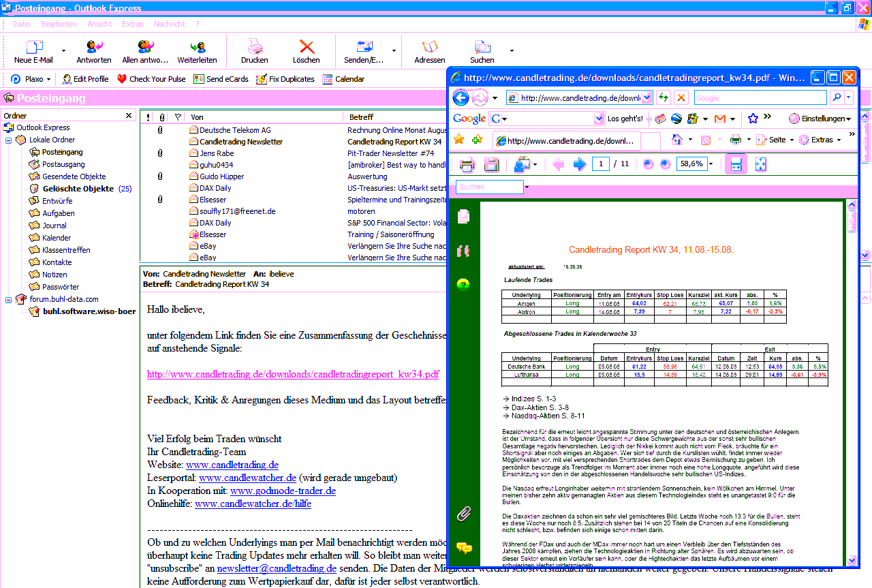Toggle fit-width scrolling mode in PDF
This screenshot has height=588, width=872.
736,164
